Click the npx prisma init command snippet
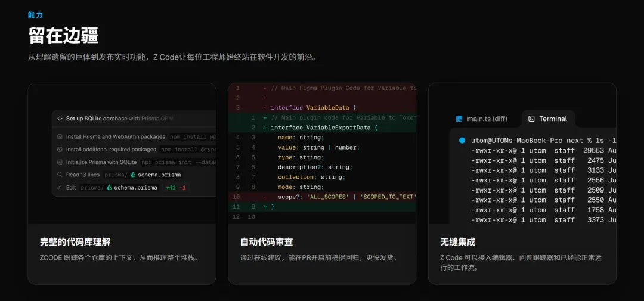 click(178, 162)
